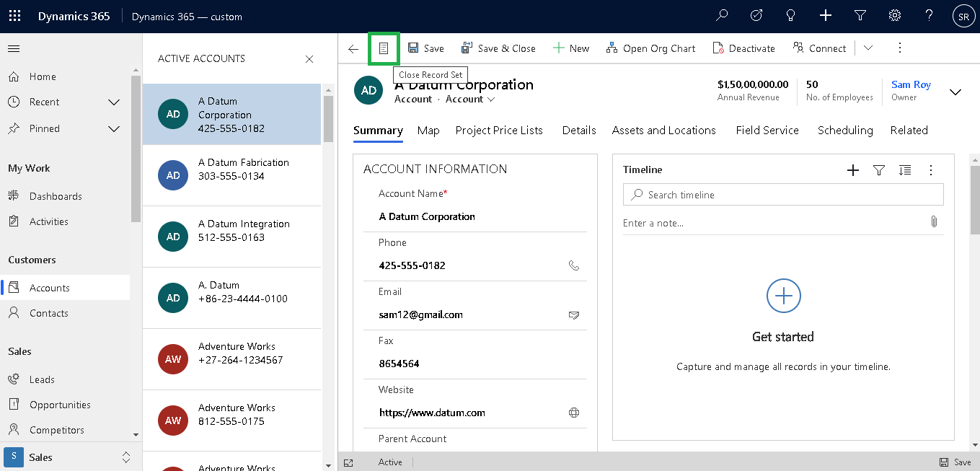Click the Close Record Set icon

384,48
